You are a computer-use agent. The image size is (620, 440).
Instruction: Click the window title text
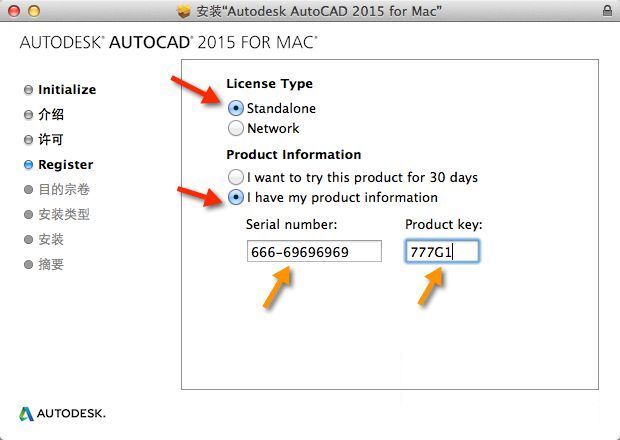click(x=319, y=11)
